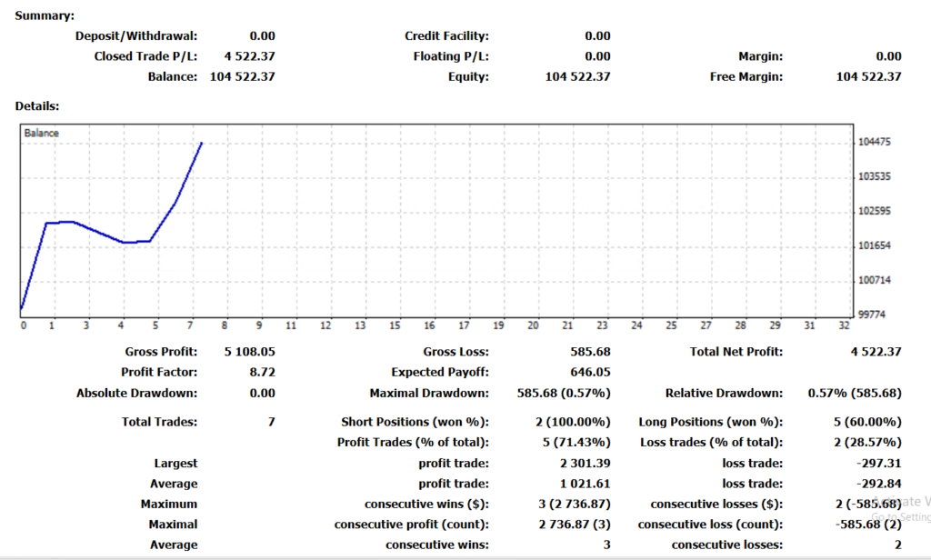Click the Summary section heading
The width and height of the screenshot is (931, 560).
(x=45, y=15)
